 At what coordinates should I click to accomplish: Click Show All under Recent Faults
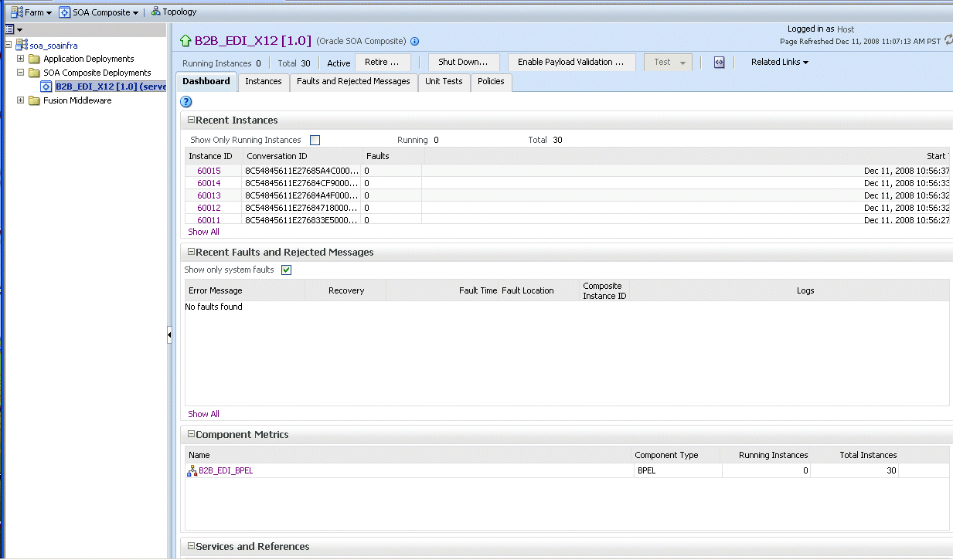point(203,414)
